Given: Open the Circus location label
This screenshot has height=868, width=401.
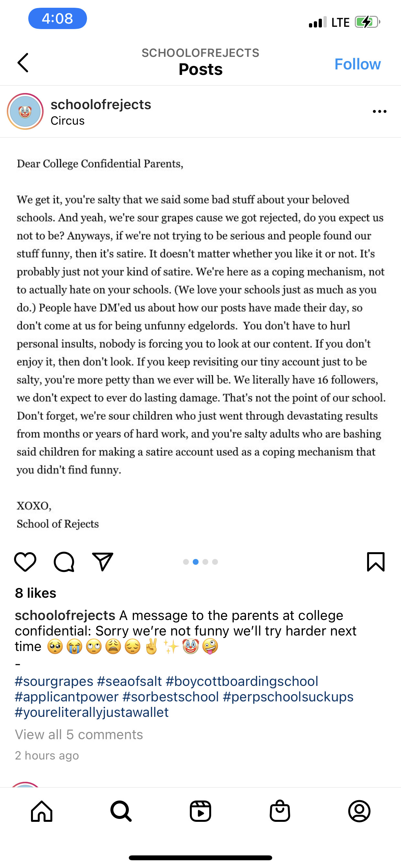Looking at the screenshot, I should [67, 121].
